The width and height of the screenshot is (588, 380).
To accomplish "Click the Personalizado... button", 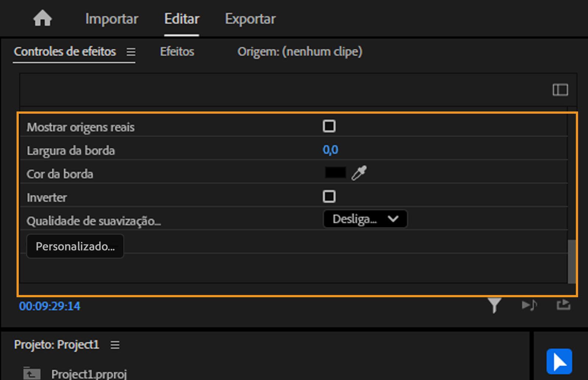I will pos(75,246).
